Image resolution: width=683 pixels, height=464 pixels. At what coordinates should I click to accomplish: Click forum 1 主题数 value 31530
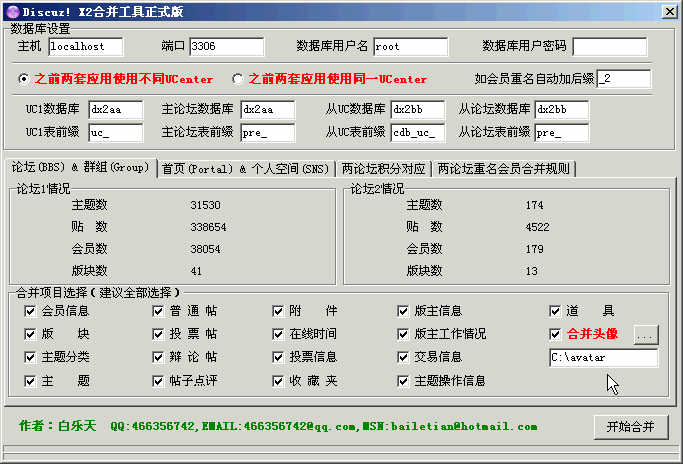[x=205, y=205]
